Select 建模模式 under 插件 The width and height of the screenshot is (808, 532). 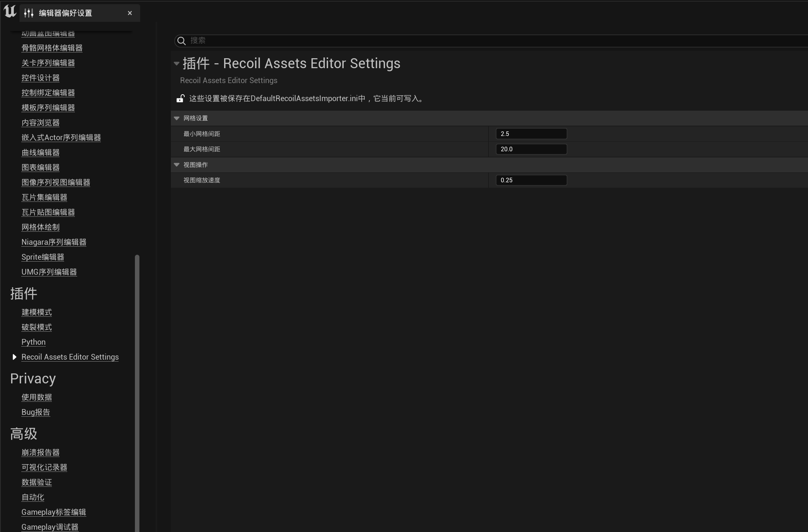click(37, 312)
